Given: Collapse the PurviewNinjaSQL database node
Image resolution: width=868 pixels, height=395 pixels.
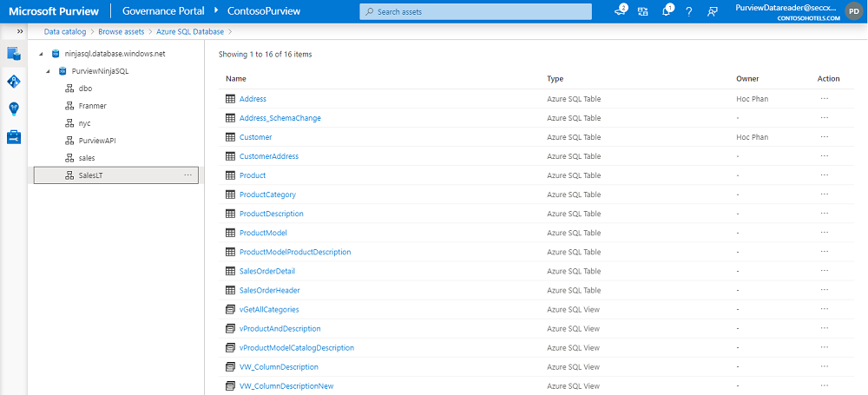Looking at the screenshot, I should click(x=51, y=71).
